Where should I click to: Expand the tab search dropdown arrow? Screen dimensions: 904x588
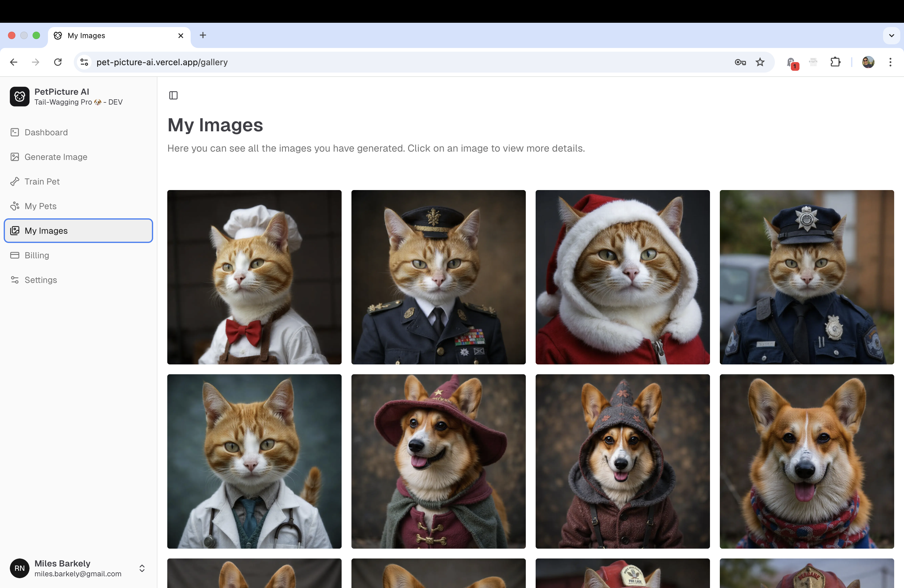click(x=891, y=36)
